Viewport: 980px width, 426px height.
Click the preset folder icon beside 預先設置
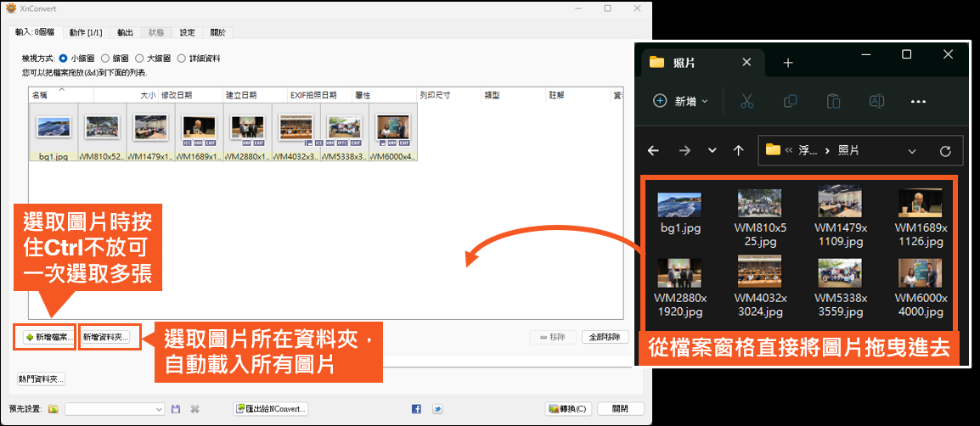click(x=54, y=409)
